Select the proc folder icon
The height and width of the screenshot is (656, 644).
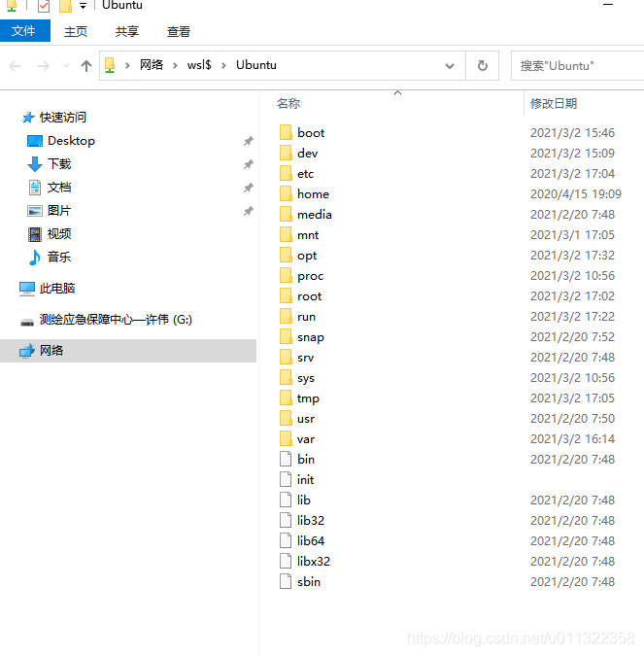(x=286, y=275)
